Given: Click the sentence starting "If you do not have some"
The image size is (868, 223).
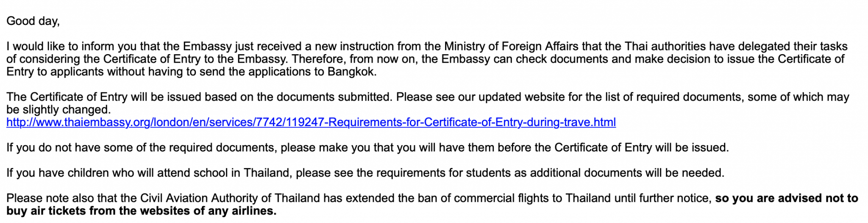Looking at the screenshot, I should (367, 148).
